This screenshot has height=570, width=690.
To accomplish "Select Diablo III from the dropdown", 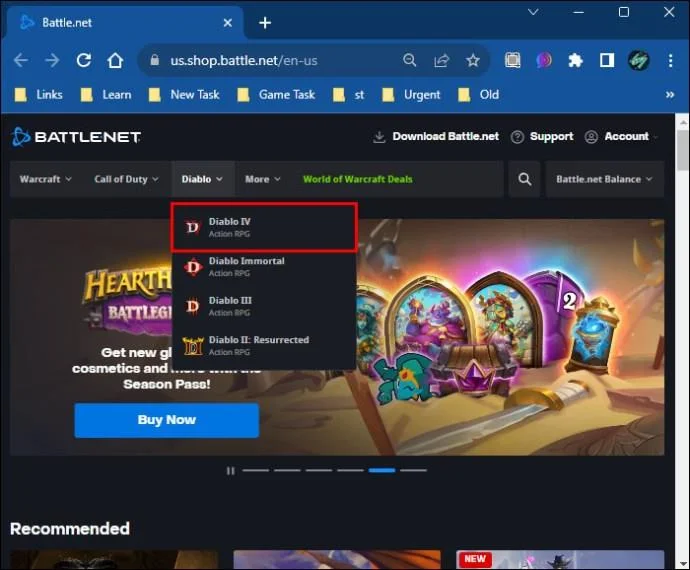I will coord(264,306).
